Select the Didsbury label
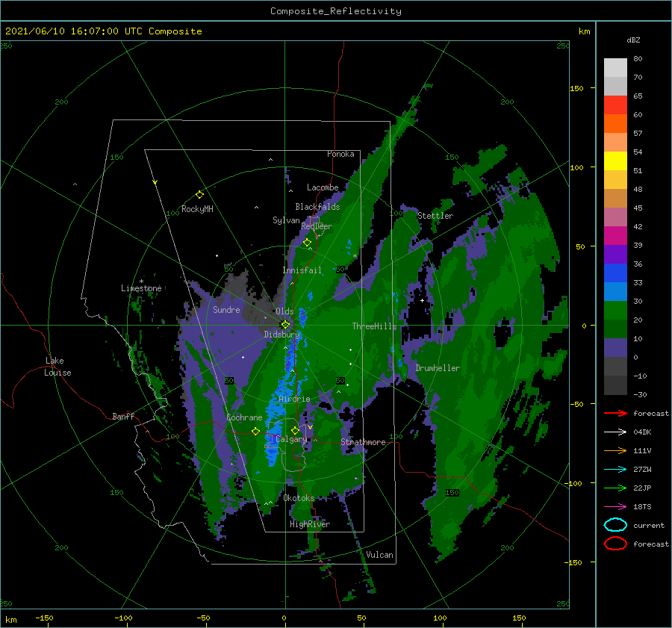This screenshot has width=672, height=628. click(282, 335)
